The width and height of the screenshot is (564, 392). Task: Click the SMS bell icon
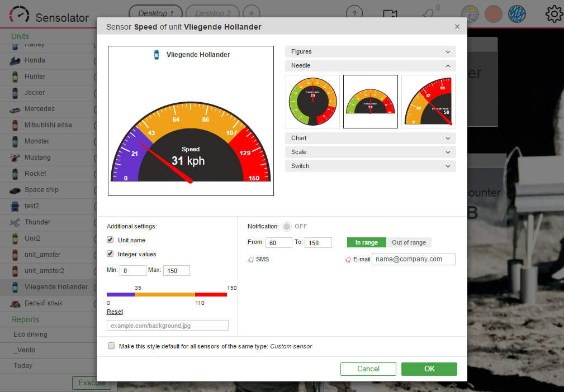(251, 260)
